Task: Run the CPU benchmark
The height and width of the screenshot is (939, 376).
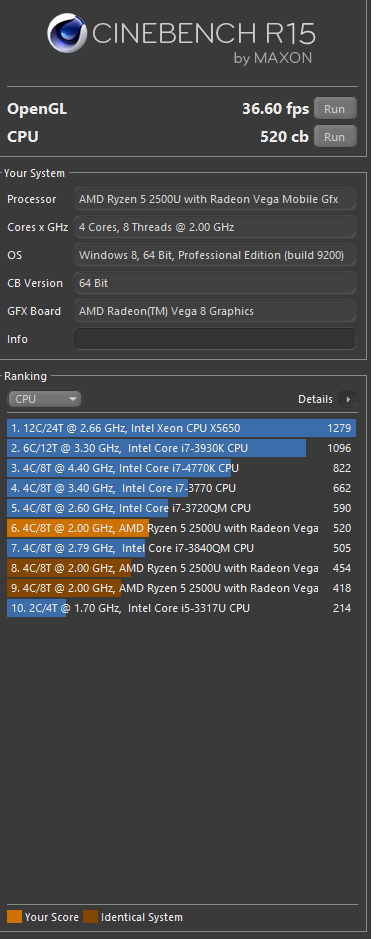Action: [x=335, y=137]
